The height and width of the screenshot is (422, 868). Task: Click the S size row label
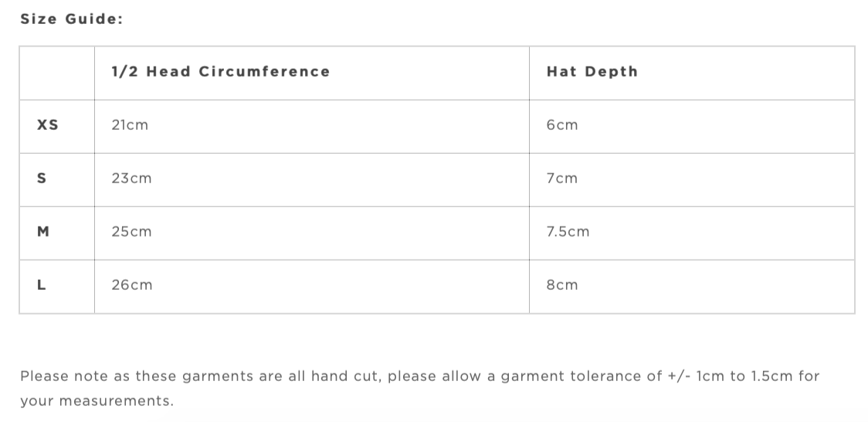point(42,179)
